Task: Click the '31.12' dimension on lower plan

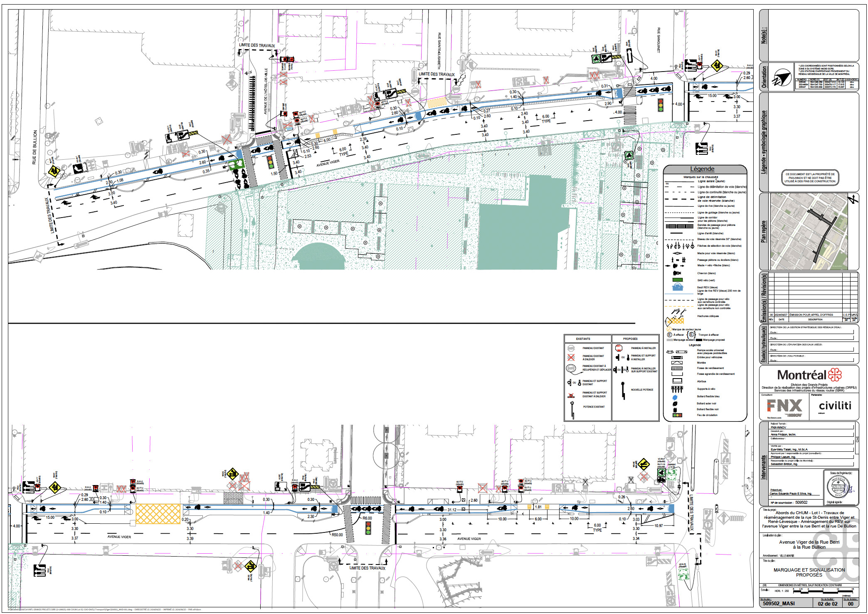Action: 452,510
